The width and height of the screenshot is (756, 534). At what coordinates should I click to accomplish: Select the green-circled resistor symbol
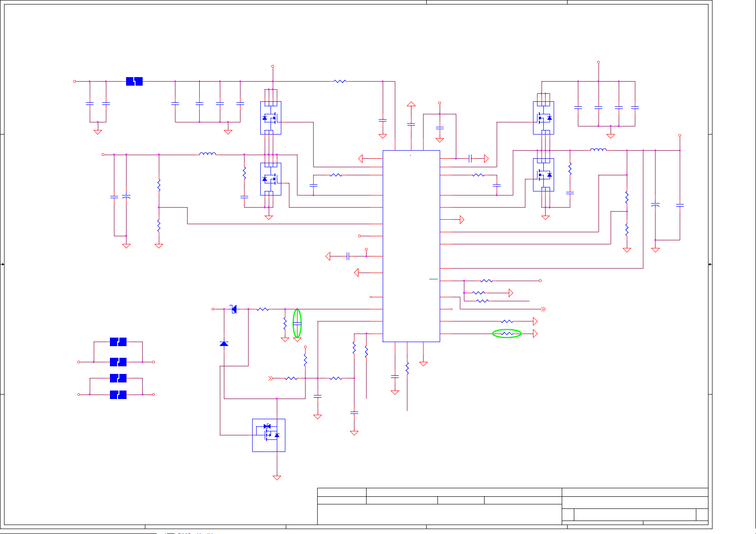pyautogui.click(x=507, y=334)
